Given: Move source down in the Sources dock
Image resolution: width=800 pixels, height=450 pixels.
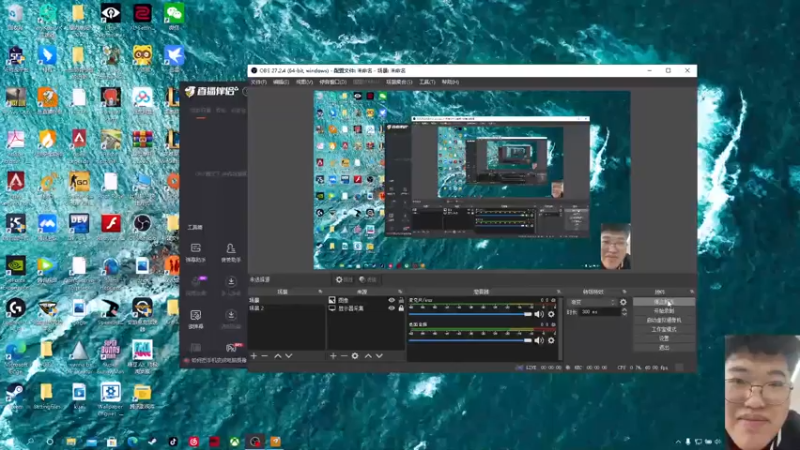Looking at the screenshot, I should (379, 356).
